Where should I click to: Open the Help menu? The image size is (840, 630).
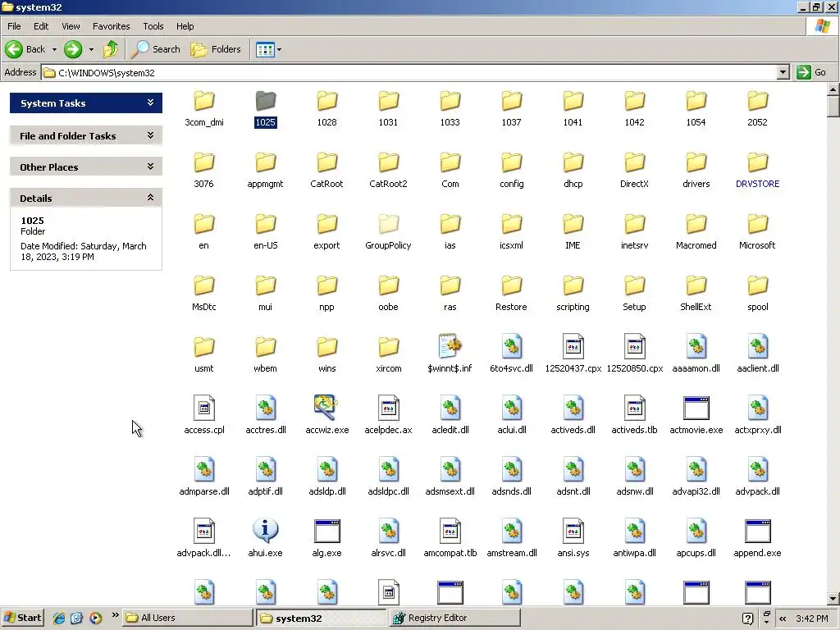[x=185, y=26]
